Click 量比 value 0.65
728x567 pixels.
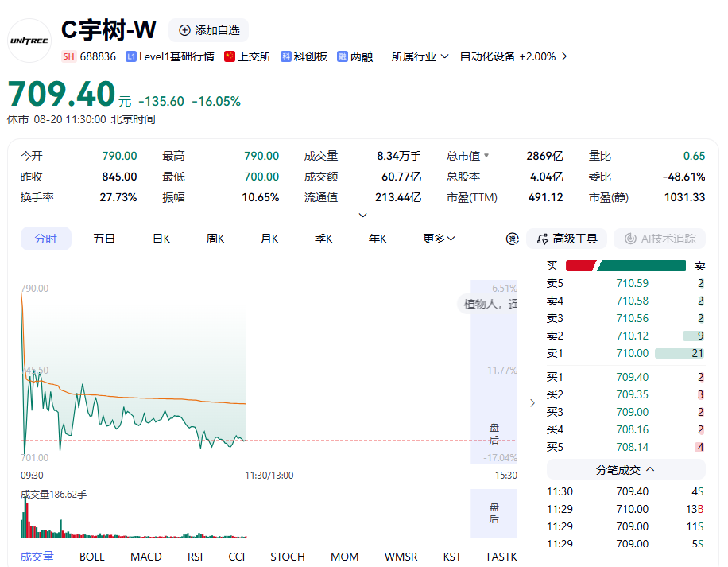(x=694, y=156)
